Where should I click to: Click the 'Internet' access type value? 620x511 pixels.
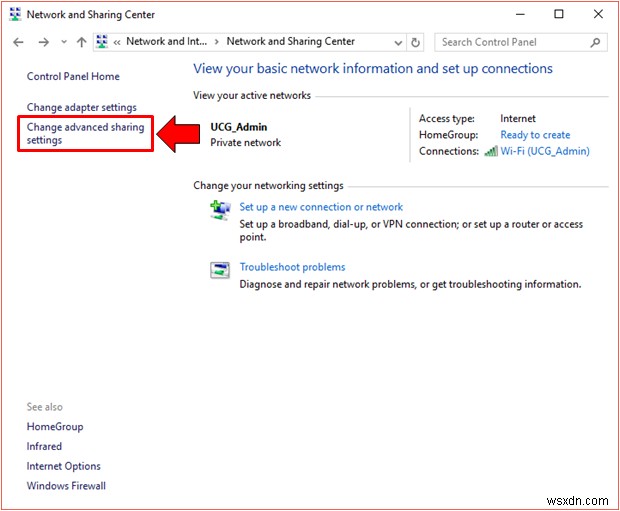[x=518, y=119]
